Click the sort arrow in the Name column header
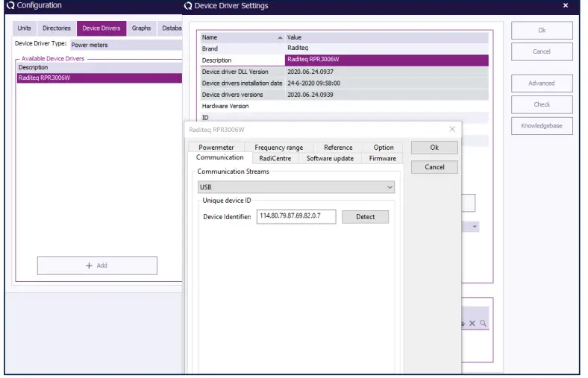This screenshot has width=588, height=378. click(280, 37)
